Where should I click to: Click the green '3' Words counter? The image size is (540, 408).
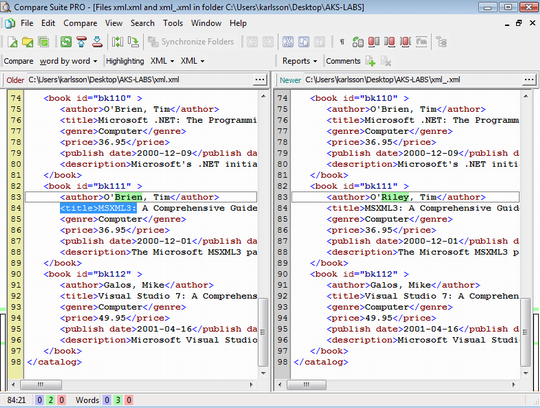pos(118,400)
